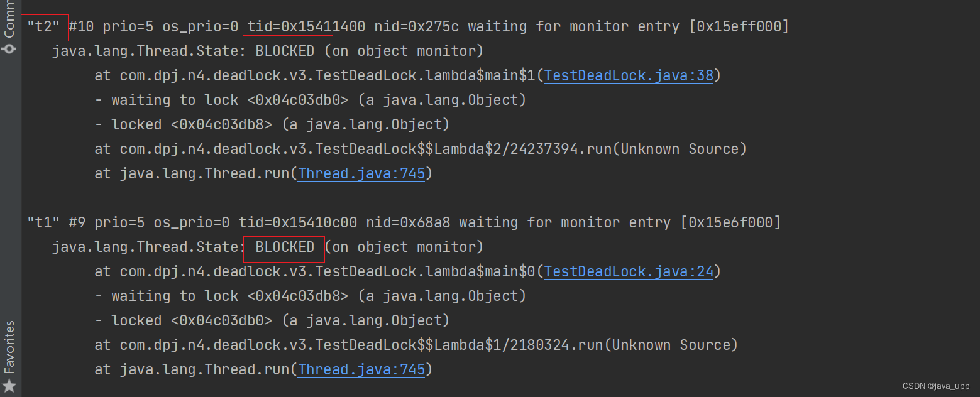Select the highlighted thread name t2
The height and width of the screenshot is (397, 980).
pos(44,26)
